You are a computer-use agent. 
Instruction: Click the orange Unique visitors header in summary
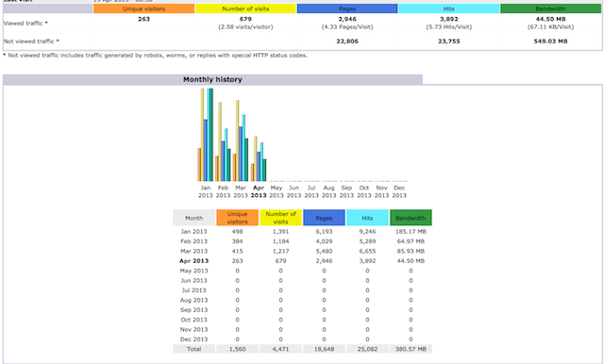click(143, 8)
